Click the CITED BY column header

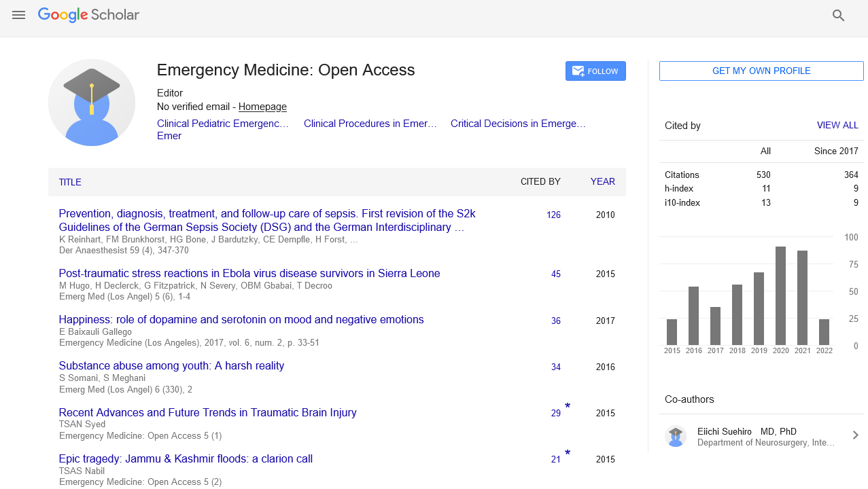tap(540, 182)
